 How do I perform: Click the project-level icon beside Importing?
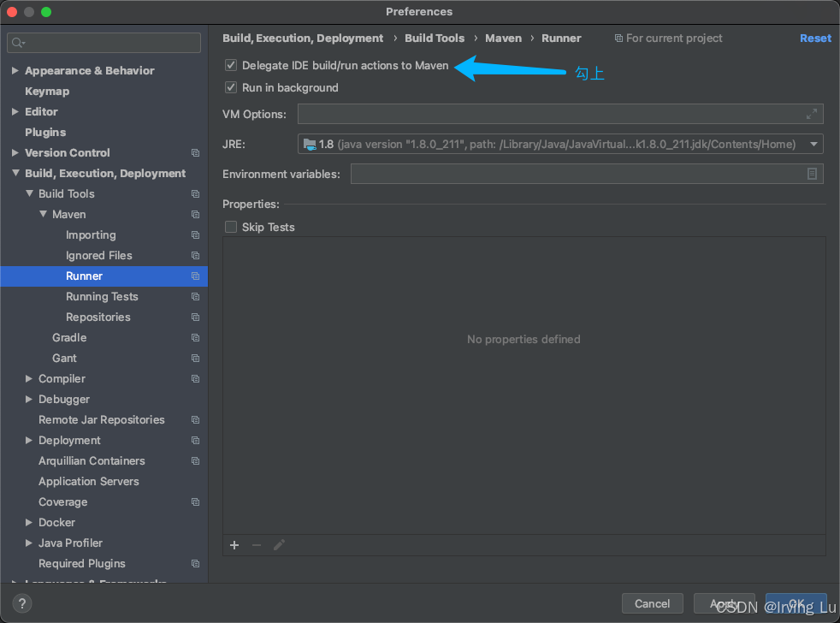(x=196, y=234)
